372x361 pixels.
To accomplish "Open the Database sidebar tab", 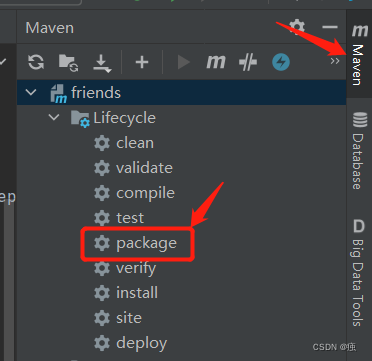I will [359, 151].
